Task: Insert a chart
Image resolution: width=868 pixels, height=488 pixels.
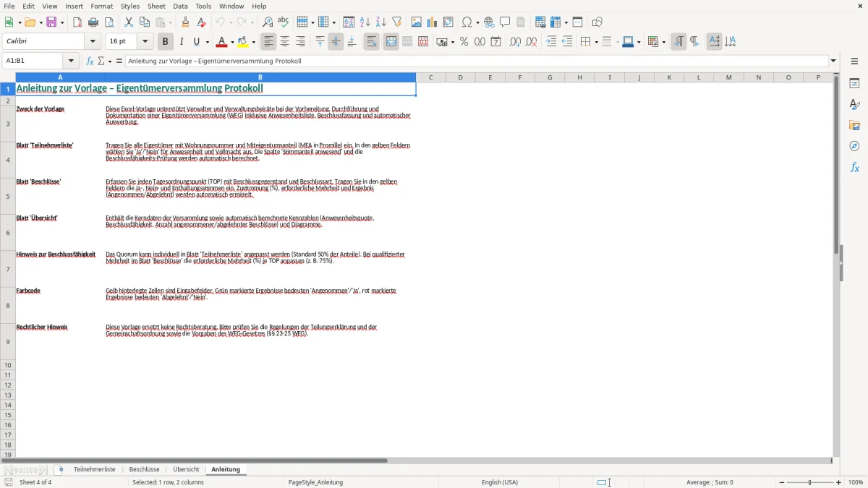Action: click(432, 22)
